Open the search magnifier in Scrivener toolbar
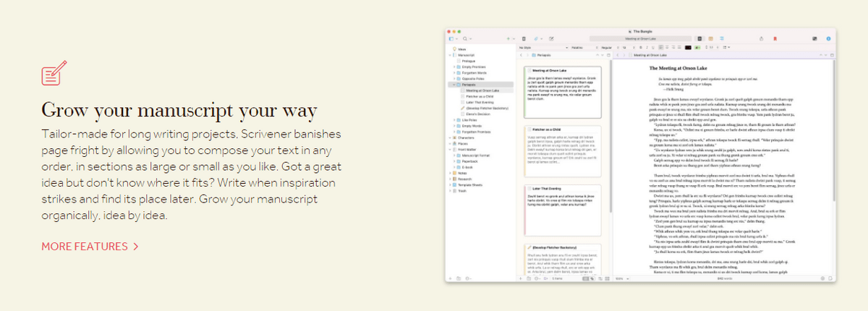This screenshot has height=311, width=868. 465,38
